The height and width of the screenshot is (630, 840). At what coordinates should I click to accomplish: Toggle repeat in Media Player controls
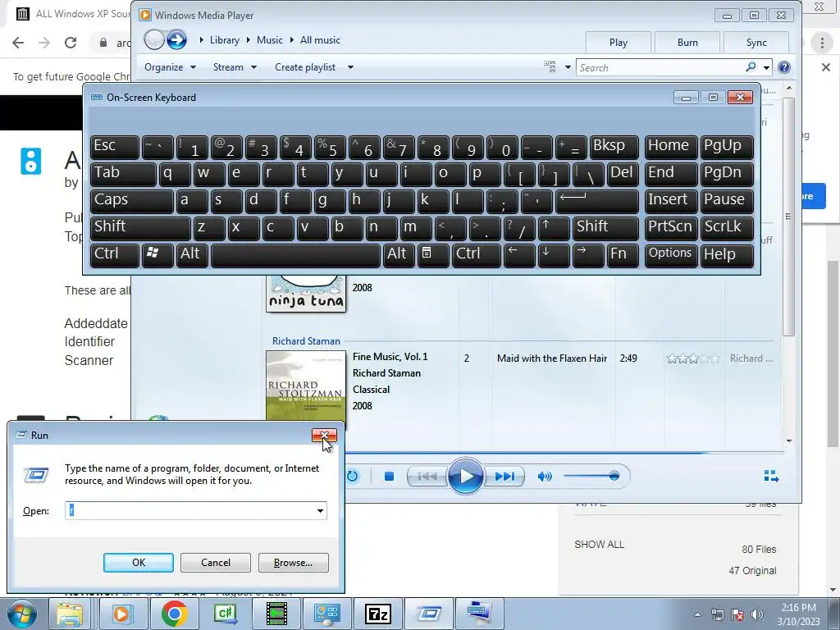click(352, 477)
